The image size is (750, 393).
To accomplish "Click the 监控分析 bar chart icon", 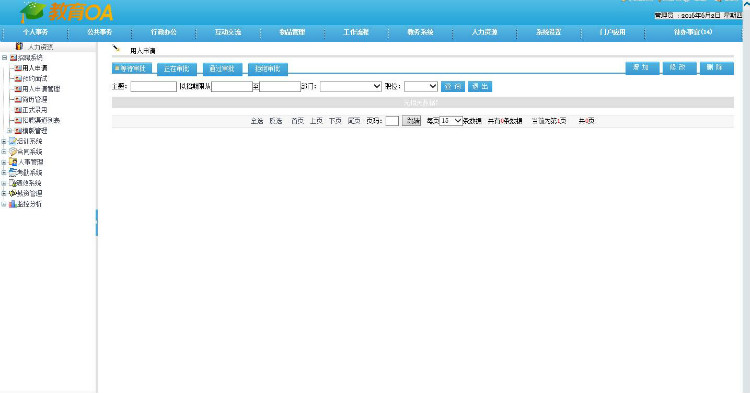I will tap(13, 204).
